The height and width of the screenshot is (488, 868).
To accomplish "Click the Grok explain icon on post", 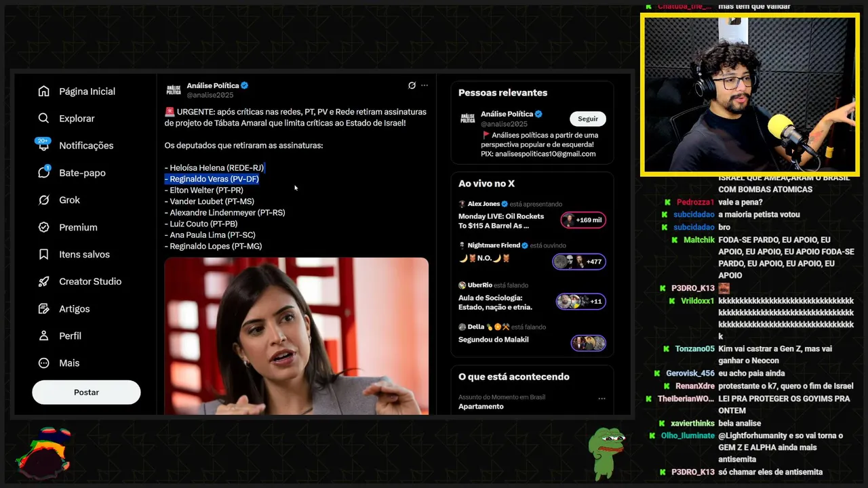I will [x=412, y=85].
